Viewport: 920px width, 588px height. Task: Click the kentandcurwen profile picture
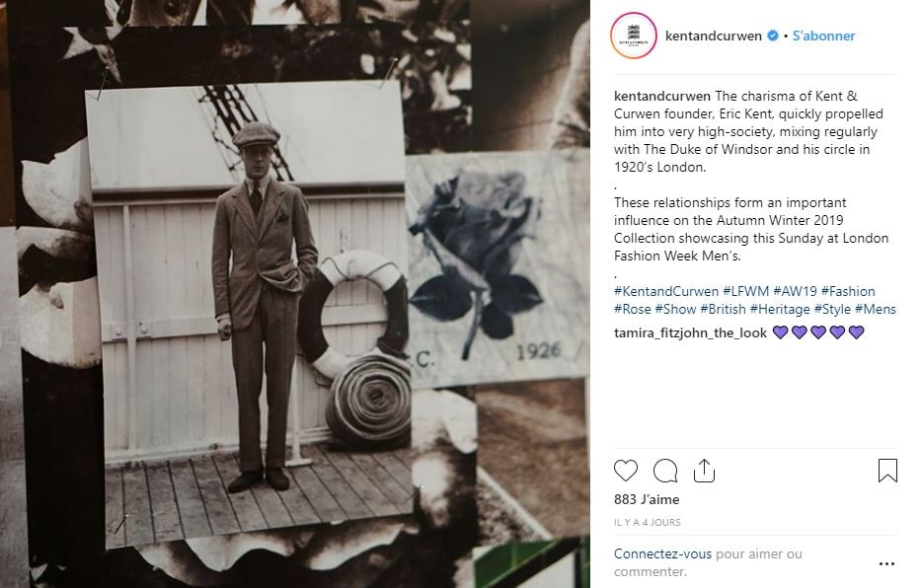click(633, 36)
